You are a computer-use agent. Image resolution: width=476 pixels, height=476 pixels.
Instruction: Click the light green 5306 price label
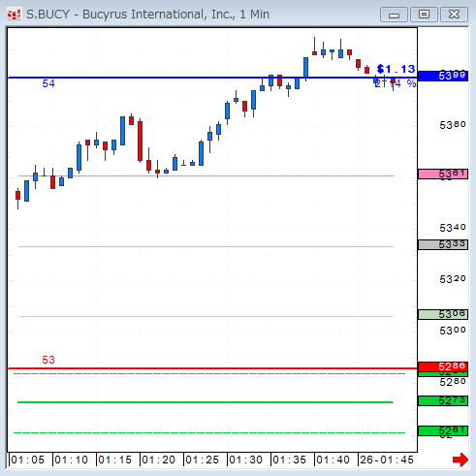click(x=443, y=314)
